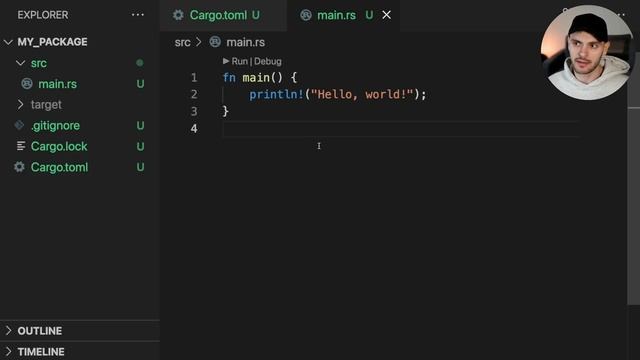Click src in the breadcrumb path

tap(182, 42)
